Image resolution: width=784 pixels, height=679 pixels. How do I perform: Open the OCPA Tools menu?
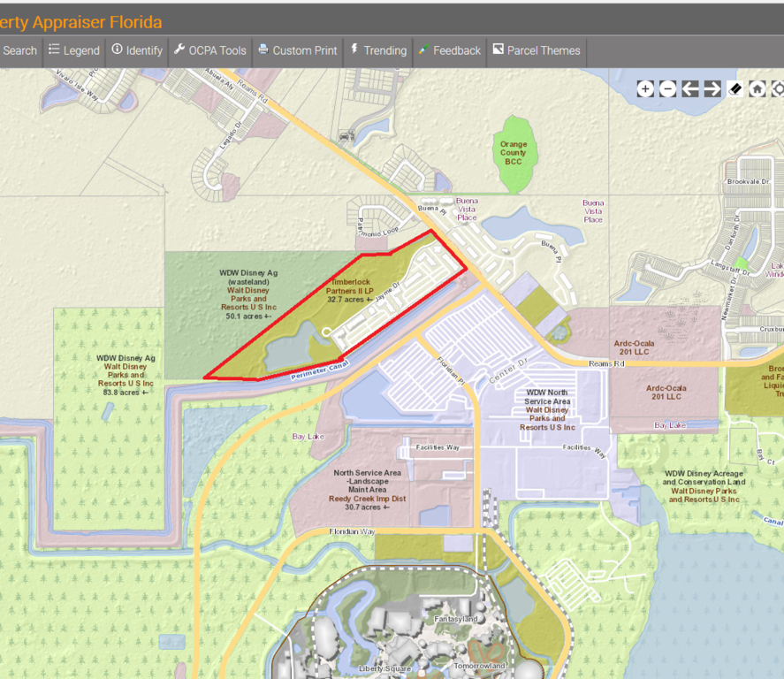click(209, 50)
